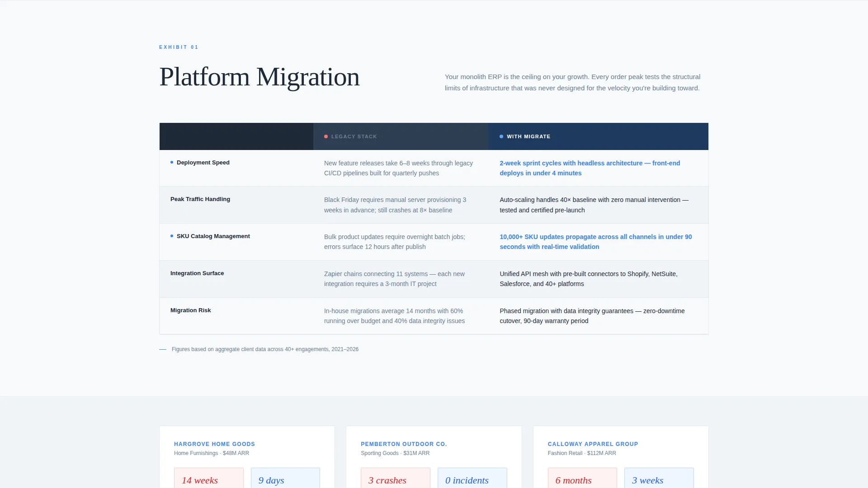Click the Integration Surface row label
868x488 pixels.
[x=197, y=273]
